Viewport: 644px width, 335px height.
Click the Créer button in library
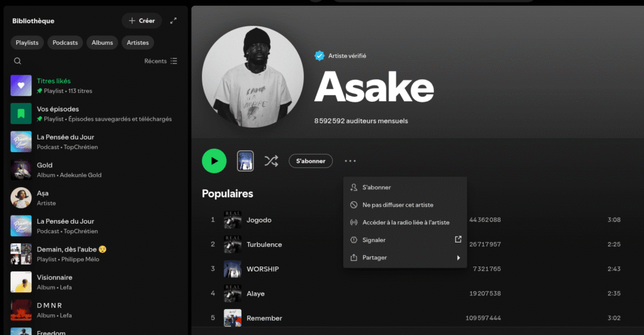pyautogui.click(x=142, y=21)
